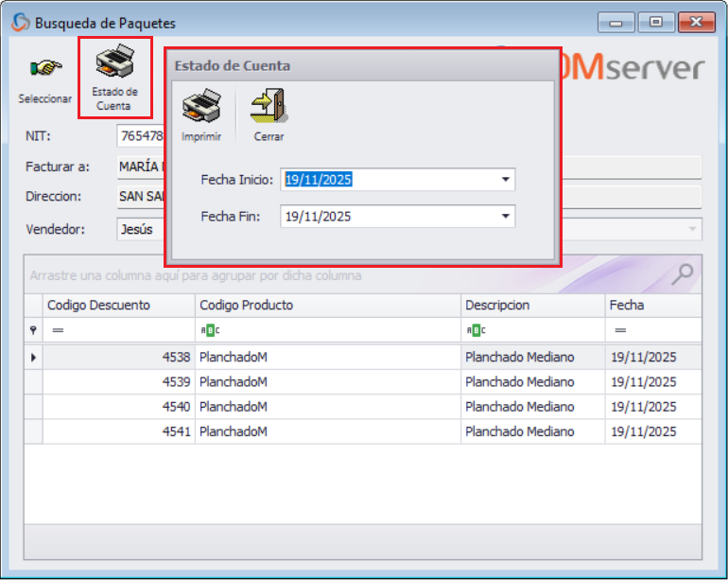This screenshot has width=728, height=580.
Task: Click the Descripcion column header
Action: 532,306
